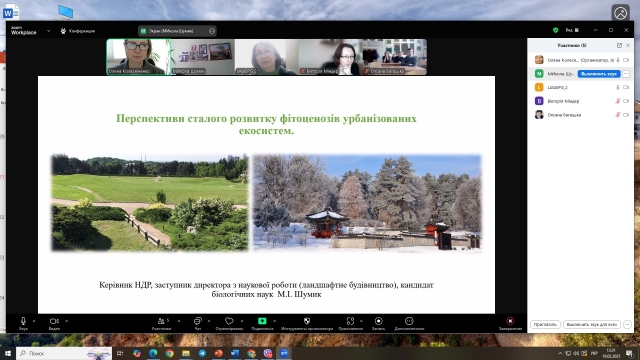This screenshot has height=360, width=640.
Task: Select LittleSPD_2 participant row
Action: tap(580, 87)
